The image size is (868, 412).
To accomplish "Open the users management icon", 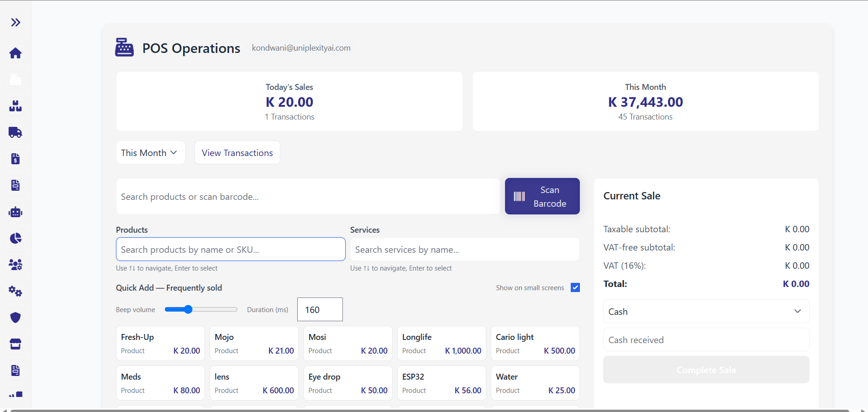I will 16,265.
